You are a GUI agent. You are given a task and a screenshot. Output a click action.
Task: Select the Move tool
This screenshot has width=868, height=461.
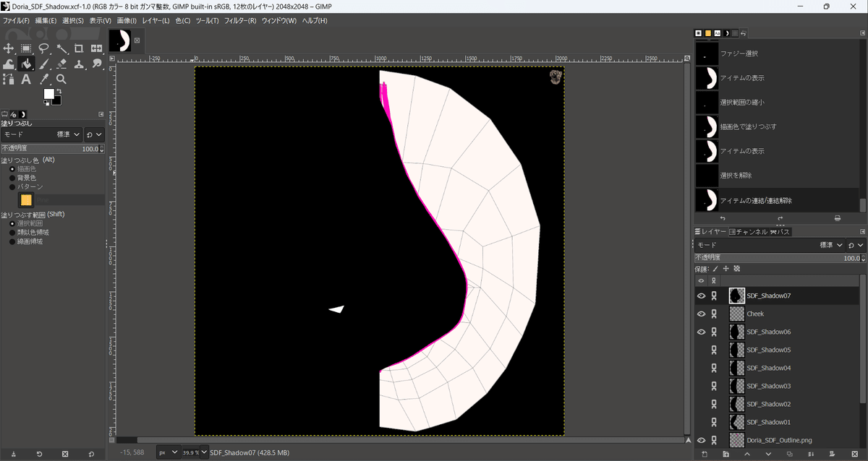[9, 48]
